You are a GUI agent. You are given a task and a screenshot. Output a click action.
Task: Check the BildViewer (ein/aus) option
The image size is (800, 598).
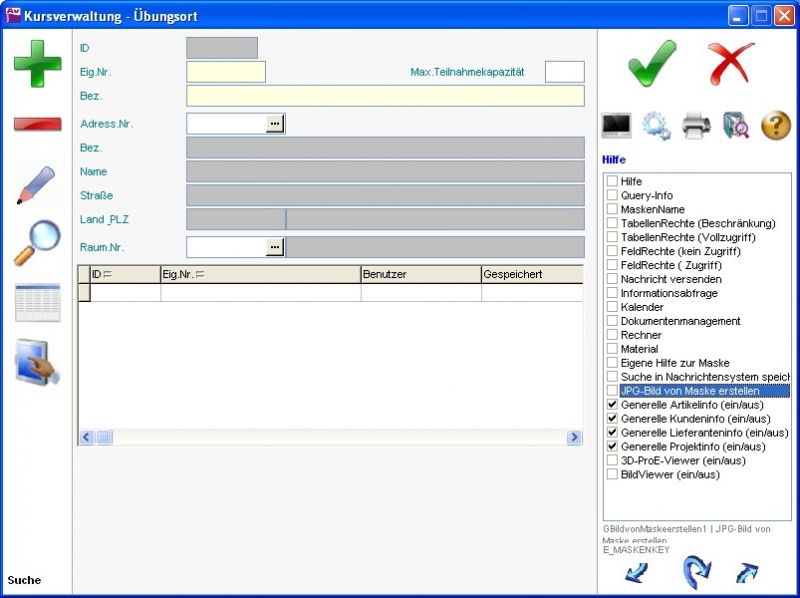coord(612,475)
